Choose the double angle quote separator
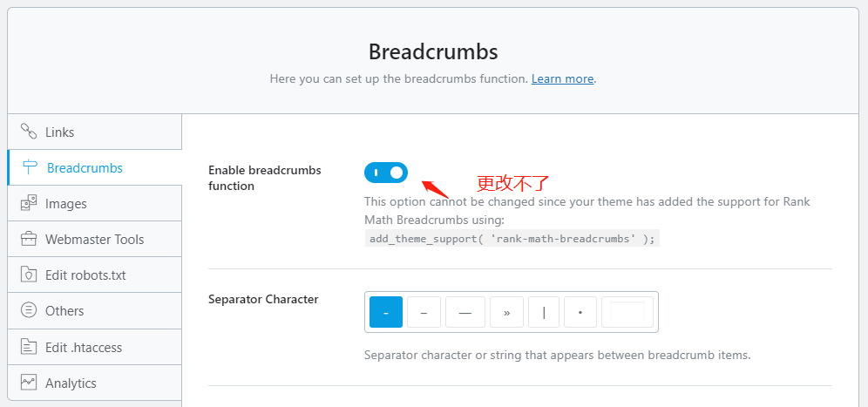 (506, 312)
